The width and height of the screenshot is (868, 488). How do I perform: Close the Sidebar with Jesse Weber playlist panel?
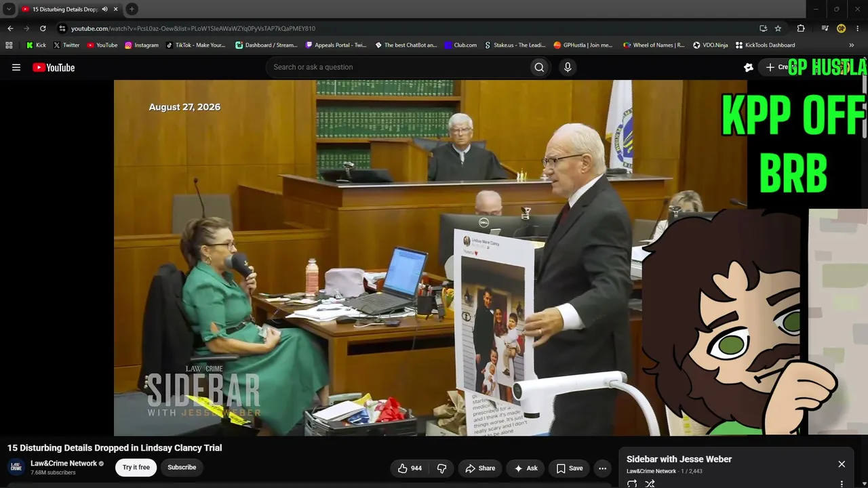point(842,464)
